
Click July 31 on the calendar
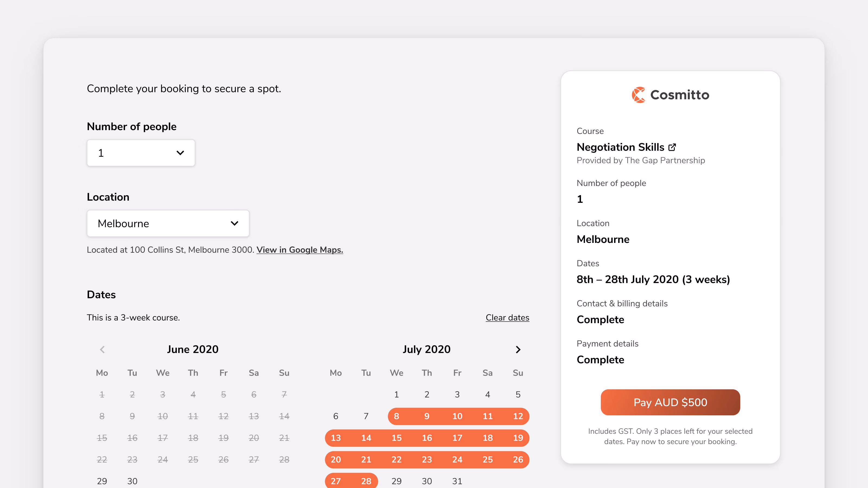[457, 481]
